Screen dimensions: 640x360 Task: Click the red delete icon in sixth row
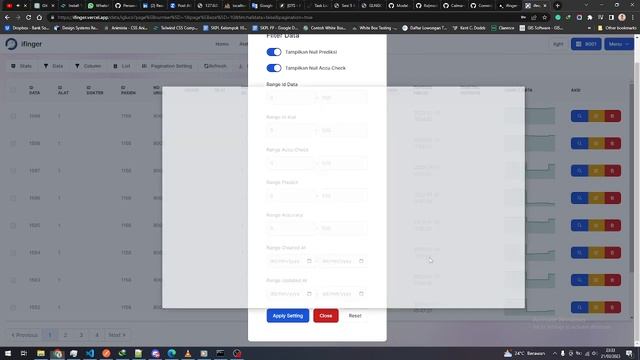(x=613, y=253)
